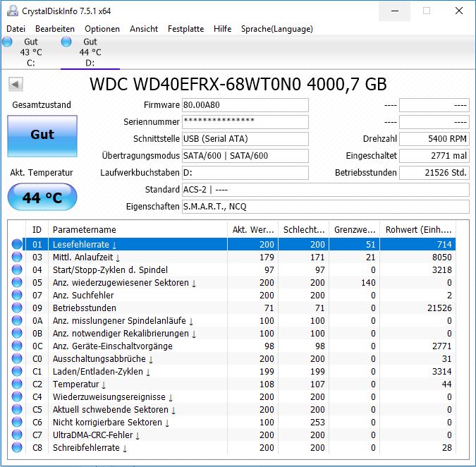The height and width of the screenshot is (467, 476).
Task: Click status orb for Laden/Entladen-Zyklen row
Action: click(17, 371)
